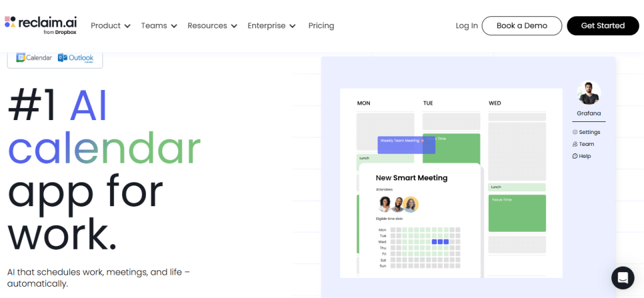
Task: Click the Book a Demo button
Action: click(521, 26)
